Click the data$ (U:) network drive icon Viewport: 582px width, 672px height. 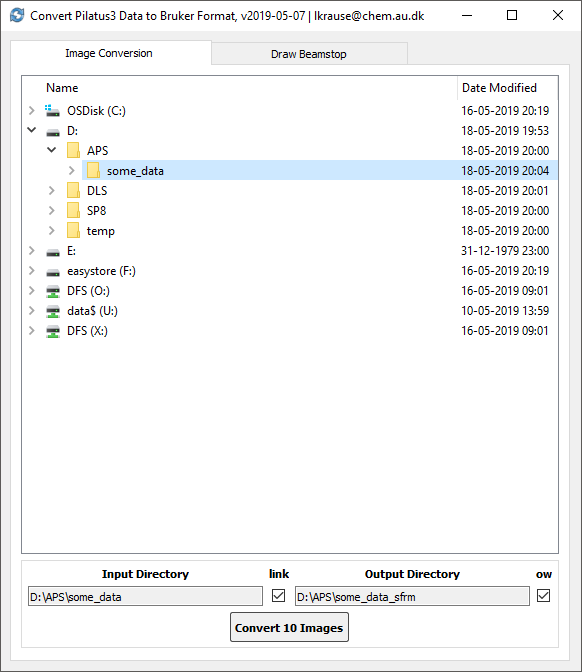[x=53, y=312]
